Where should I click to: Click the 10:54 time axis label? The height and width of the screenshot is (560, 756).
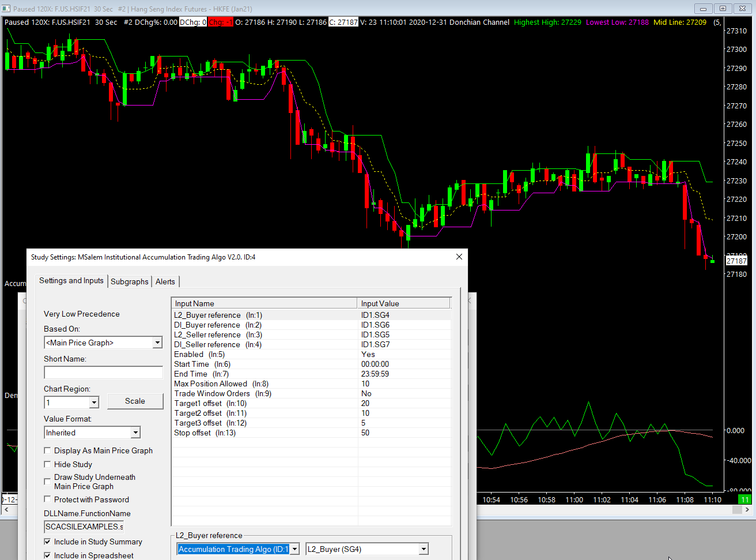(x=492, y=499)
